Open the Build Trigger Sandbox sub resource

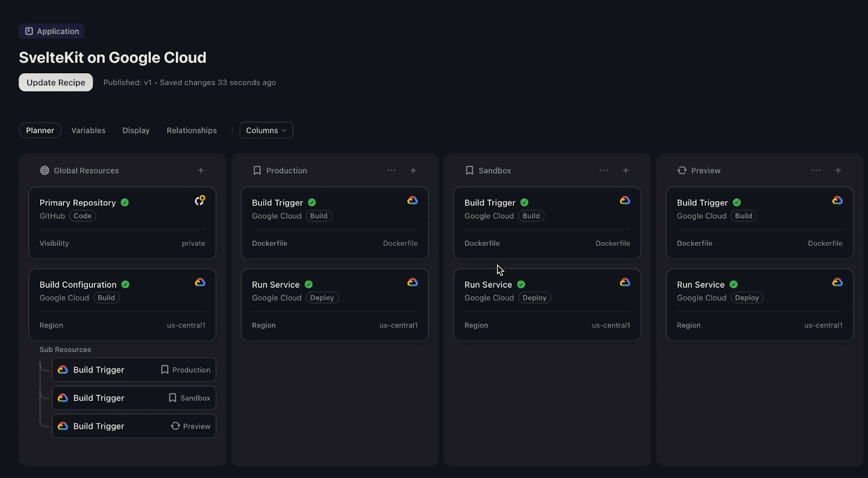[134, 398]
